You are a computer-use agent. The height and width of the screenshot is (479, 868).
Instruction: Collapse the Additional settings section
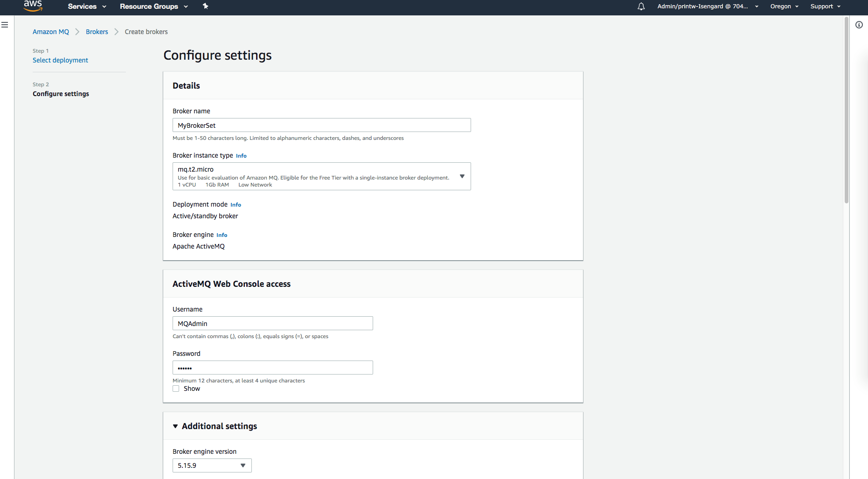175,426
